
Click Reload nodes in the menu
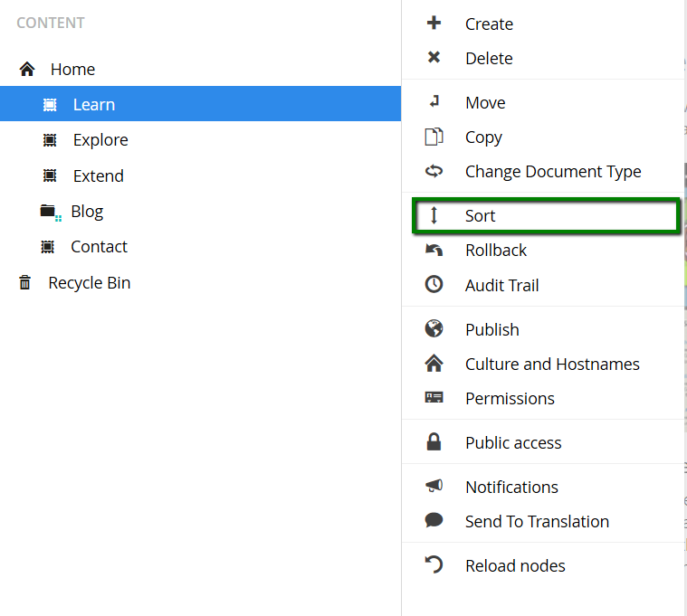(x=515, y=566)
